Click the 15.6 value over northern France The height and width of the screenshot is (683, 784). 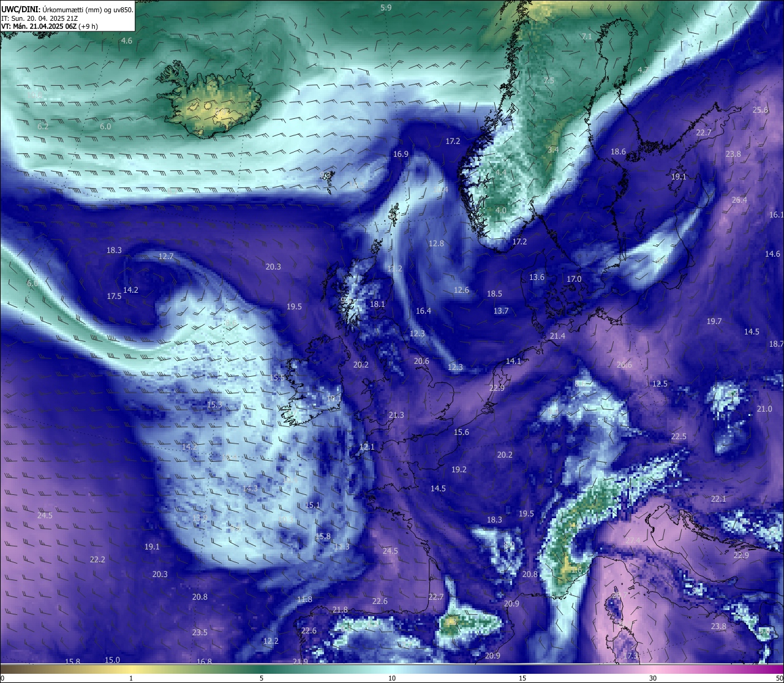461,432
